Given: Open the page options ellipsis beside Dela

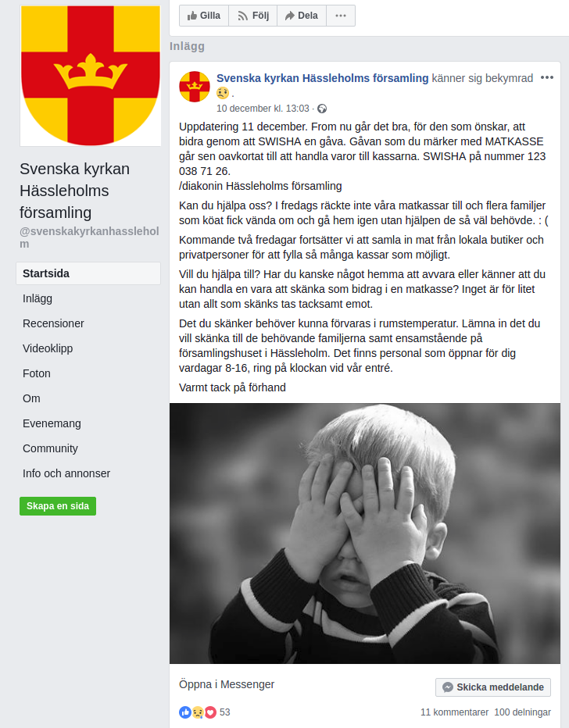Looking at the screenshot, I should (341, 16).
